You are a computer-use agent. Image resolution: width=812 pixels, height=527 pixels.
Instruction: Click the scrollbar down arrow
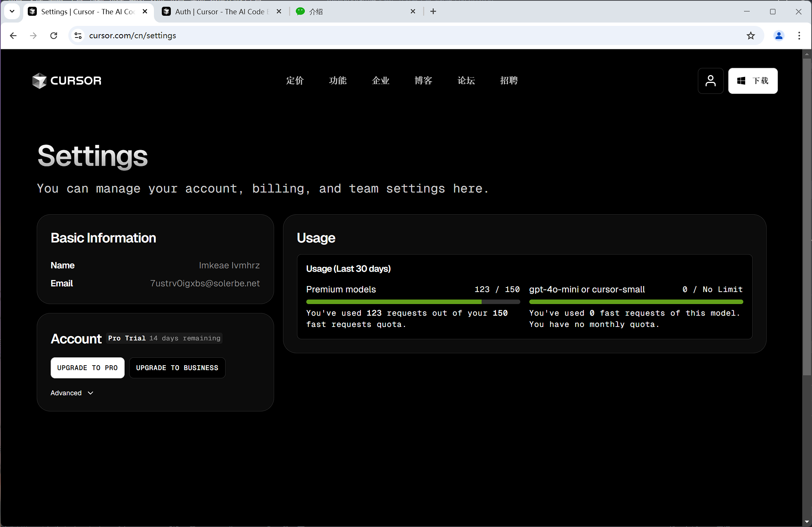807,522
